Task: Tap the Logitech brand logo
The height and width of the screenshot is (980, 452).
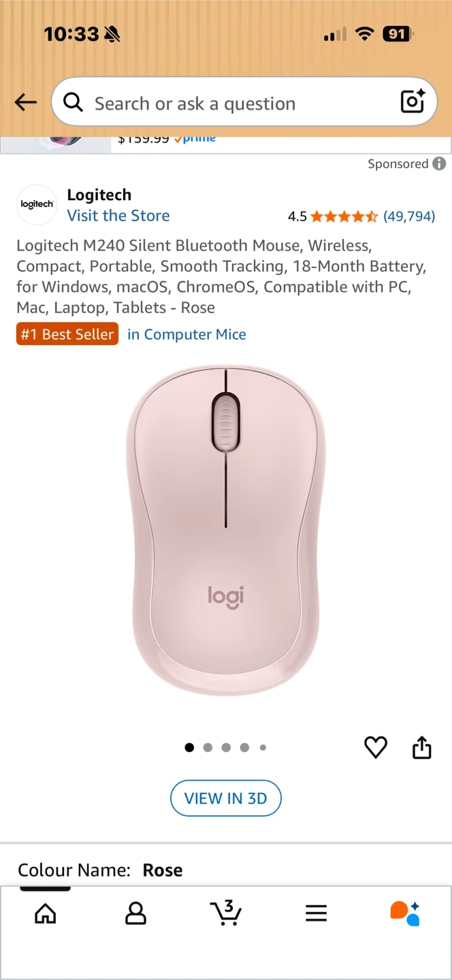Action: pos(37,205)
